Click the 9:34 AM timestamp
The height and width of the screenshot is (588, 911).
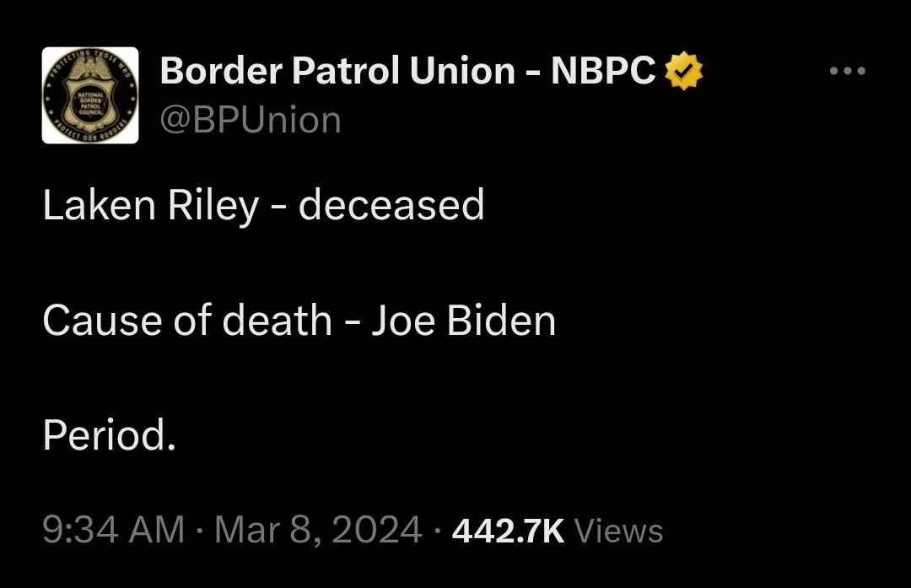(113, 531)
